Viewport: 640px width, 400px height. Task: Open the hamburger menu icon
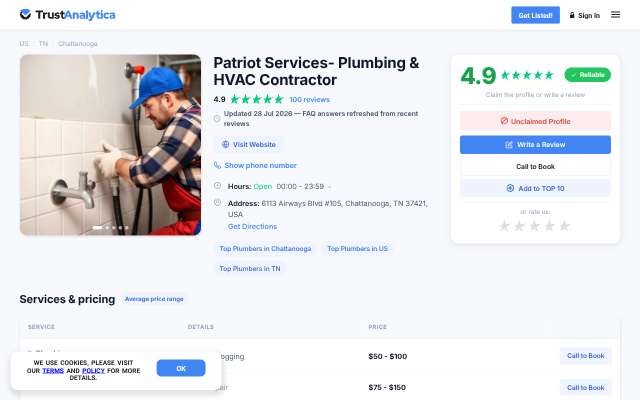coord(615,15)
